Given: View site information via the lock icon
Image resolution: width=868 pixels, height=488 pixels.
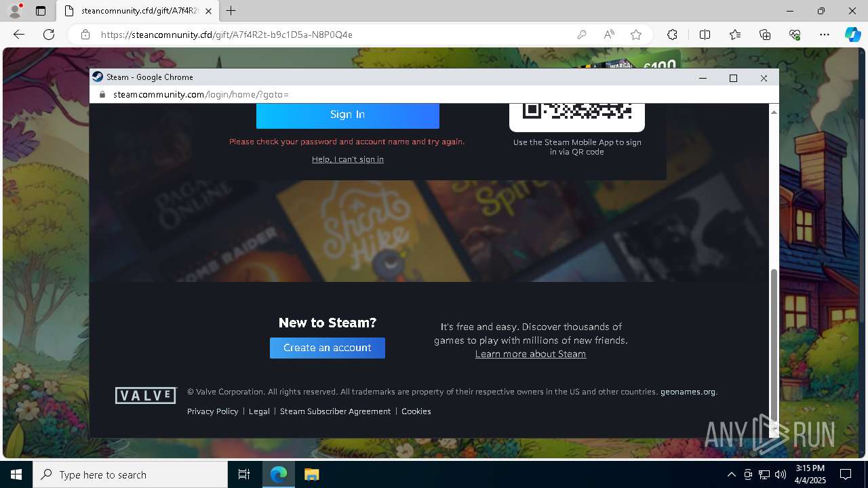Looking at the screenshot, I should coord(85,35).
